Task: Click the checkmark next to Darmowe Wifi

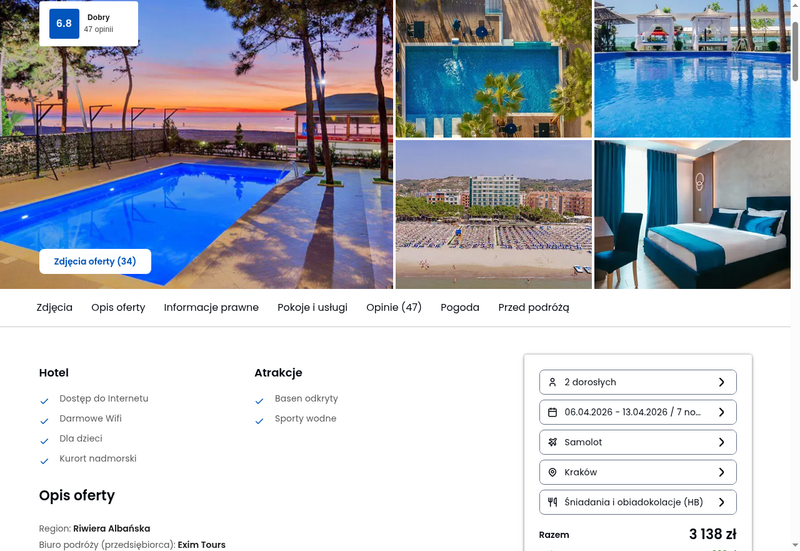Action: [44, 421]
